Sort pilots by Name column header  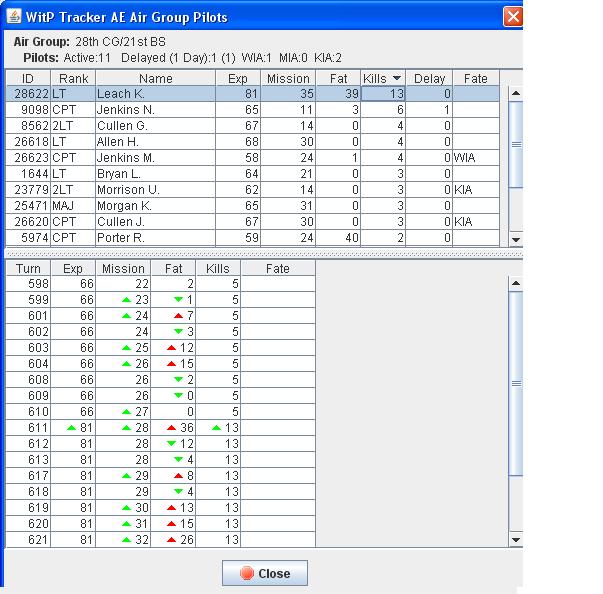155,78
